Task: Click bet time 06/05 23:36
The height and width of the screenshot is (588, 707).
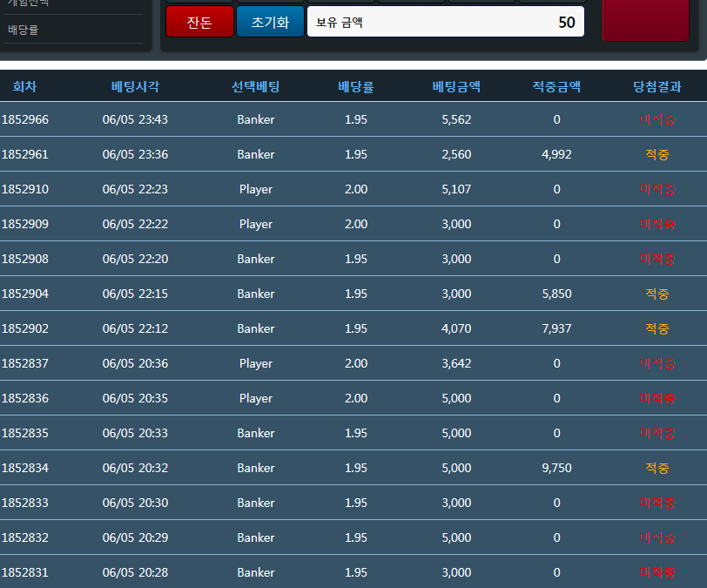Action: coord(135,154)
